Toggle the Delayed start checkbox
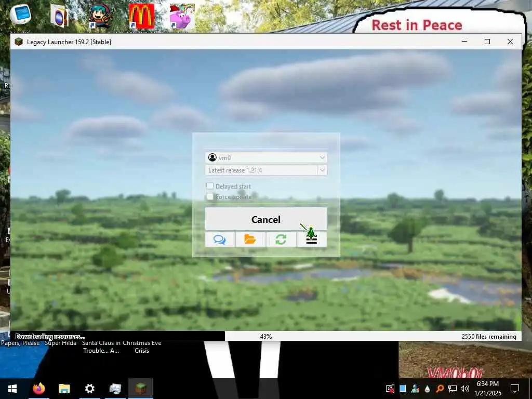Screen dimensions: 532x399 click(x=210, y=186)
